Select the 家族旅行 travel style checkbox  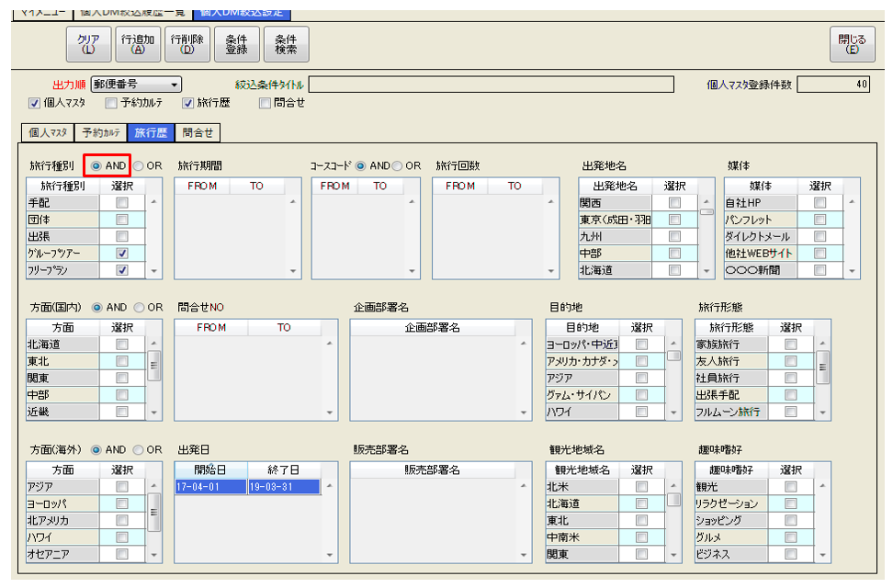[790, 345]
